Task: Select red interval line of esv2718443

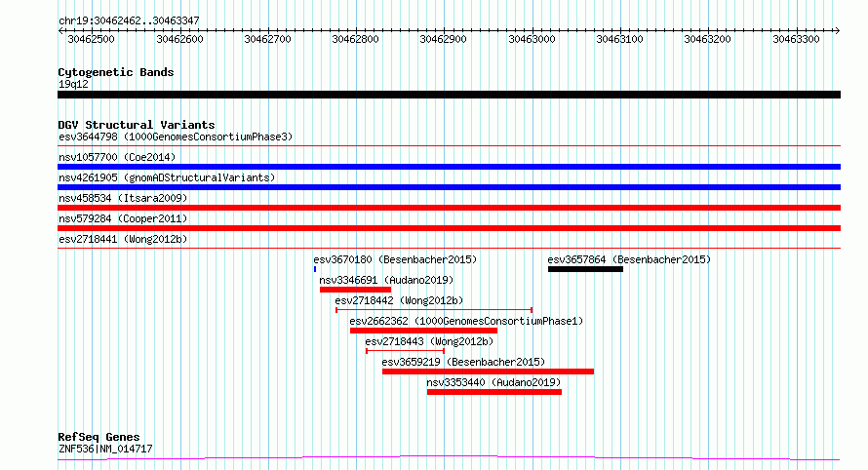Action: 405,351
